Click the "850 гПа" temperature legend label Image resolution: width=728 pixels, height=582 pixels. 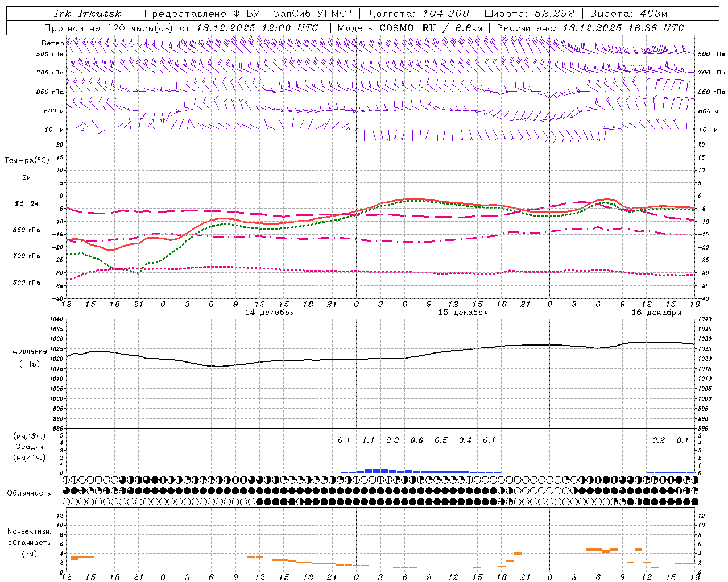coord(27,230)
